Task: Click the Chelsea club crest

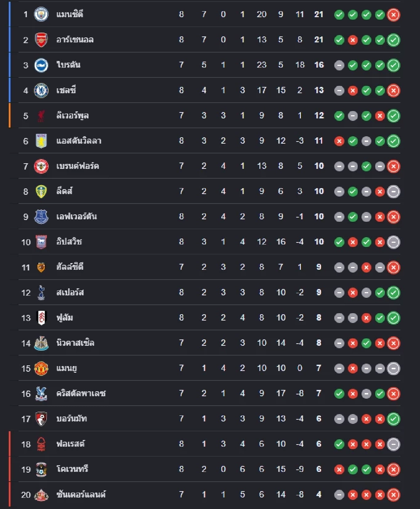Action: pos(41,90)
